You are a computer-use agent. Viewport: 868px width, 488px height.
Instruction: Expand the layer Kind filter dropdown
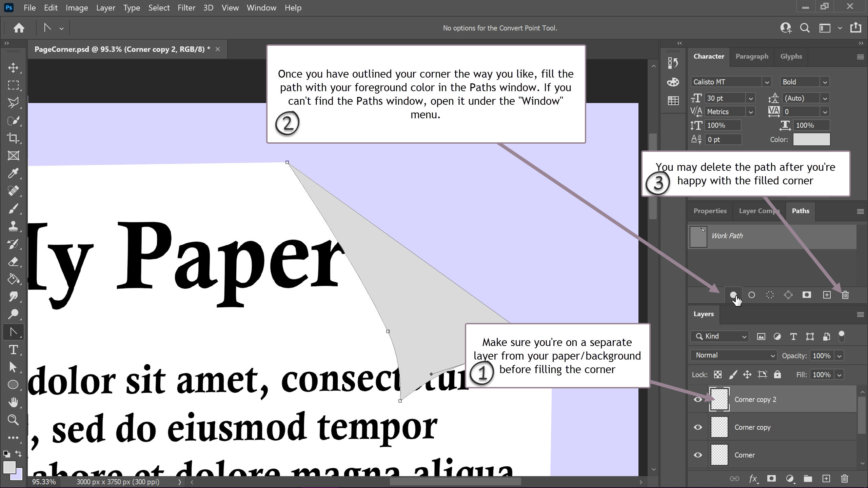719,336
